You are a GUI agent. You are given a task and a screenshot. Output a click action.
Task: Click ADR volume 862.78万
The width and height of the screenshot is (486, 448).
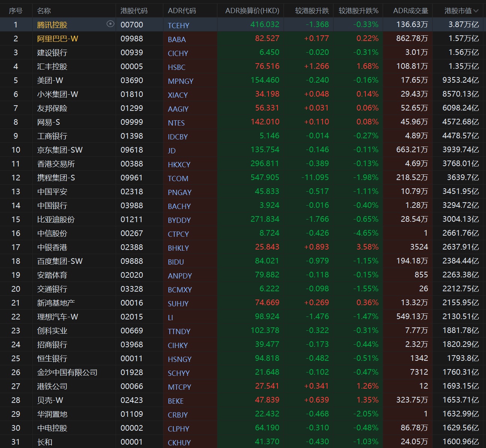pos(412,38)
